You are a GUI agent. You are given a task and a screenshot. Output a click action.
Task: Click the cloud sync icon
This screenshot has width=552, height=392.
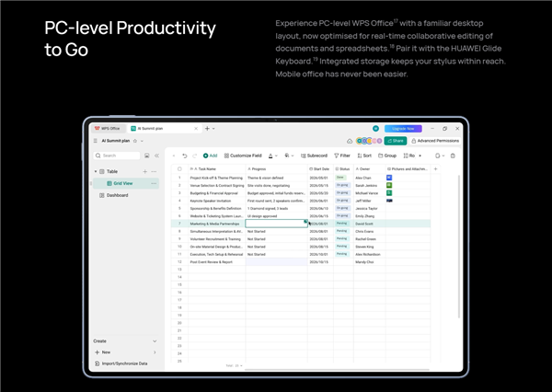tap(350, 141)
